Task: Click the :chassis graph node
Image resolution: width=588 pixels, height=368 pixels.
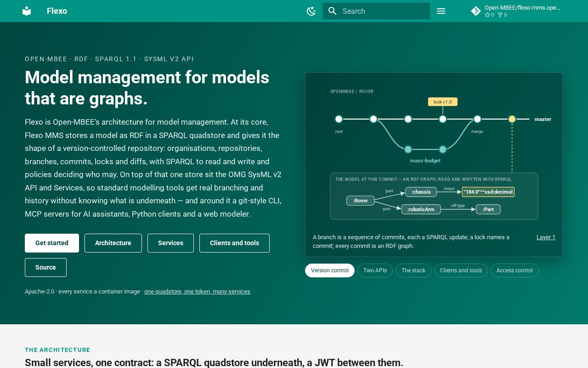Action: pyautogui.click(x=421, y=192)
